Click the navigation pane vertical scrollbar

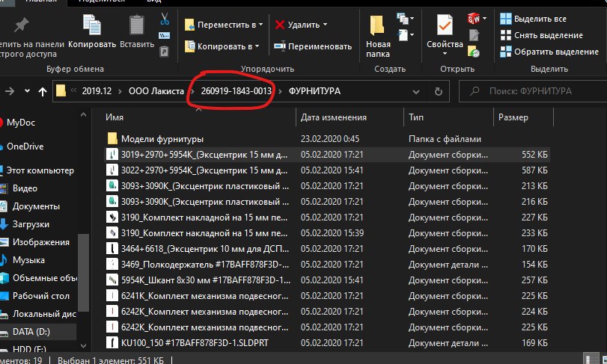click(83, 272)
